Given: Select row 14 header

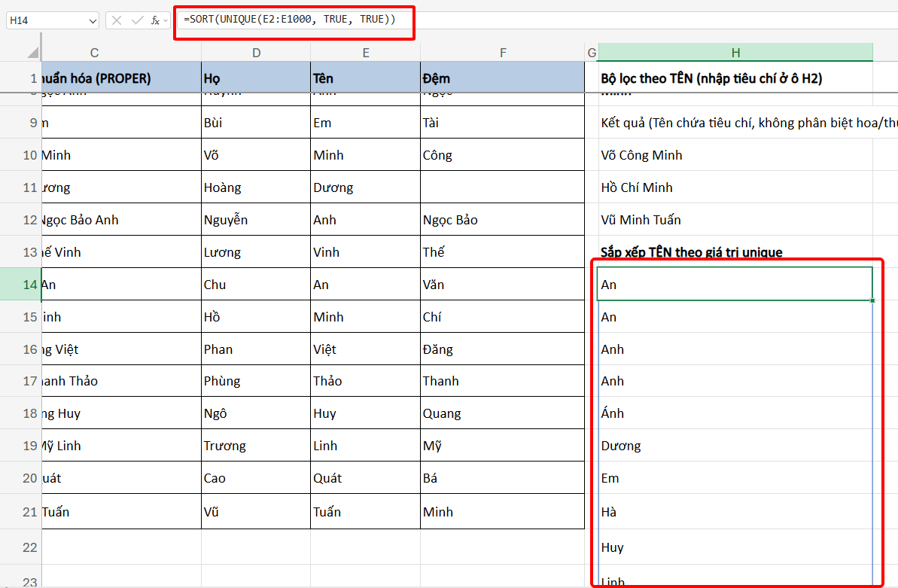Looking at the screenshot, I should (20, 285).
